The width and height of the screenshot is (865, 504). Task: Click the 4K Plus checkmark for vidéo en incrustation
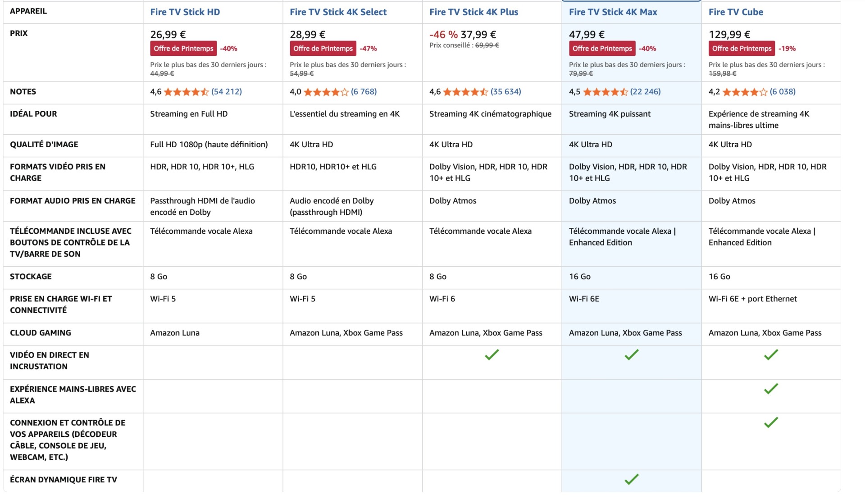click(492, 355)
